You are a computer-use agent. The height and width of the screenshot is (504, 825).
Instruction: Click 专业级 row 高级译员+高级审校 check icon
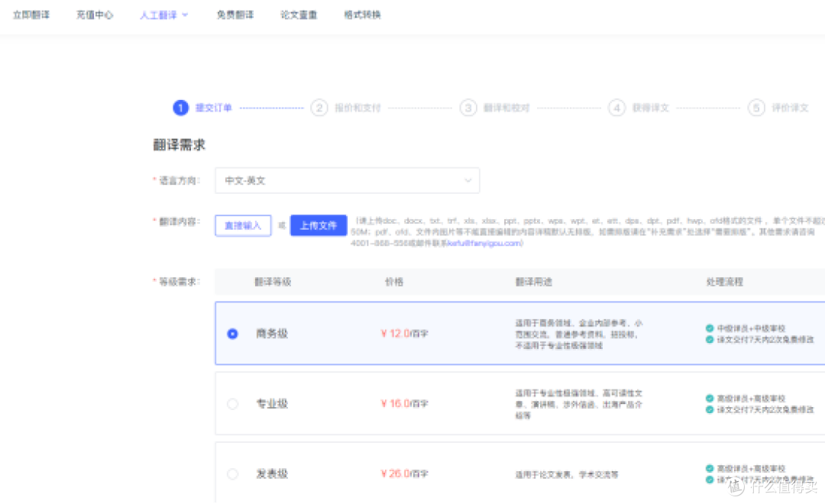tap(710, 399)
